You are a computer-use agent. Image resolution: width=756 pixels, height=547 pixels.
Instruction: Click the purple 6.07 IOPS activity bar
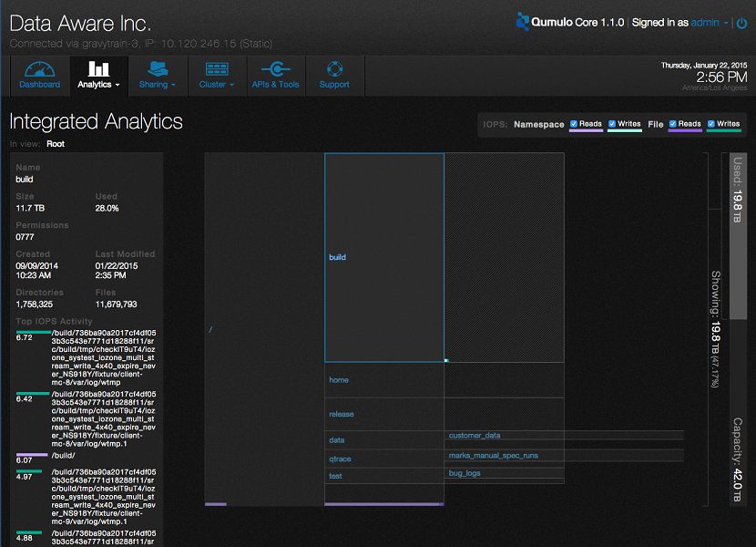32,455
